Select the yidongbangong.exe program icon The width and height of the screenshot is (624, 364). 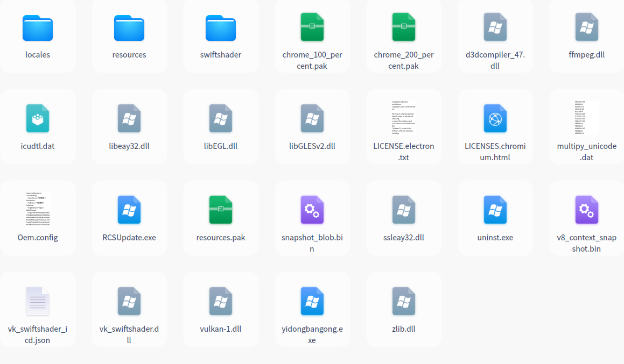point(312,301)
